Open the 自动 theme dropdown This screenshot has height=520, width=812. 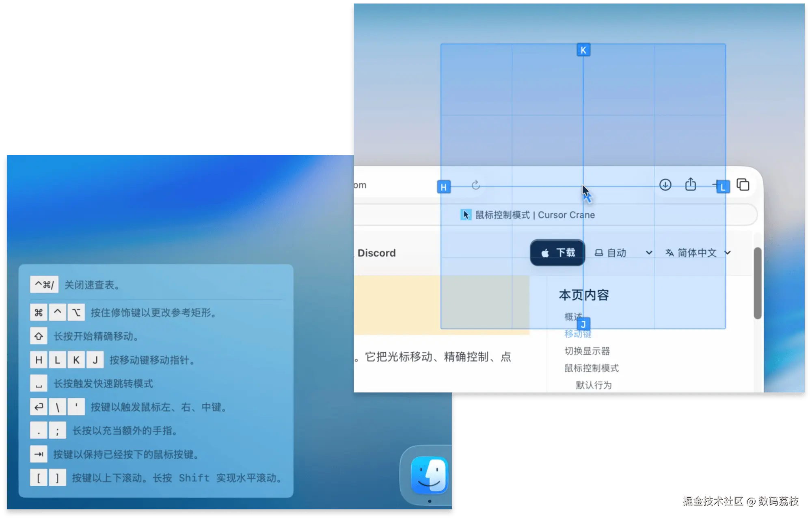pos(623,253)
